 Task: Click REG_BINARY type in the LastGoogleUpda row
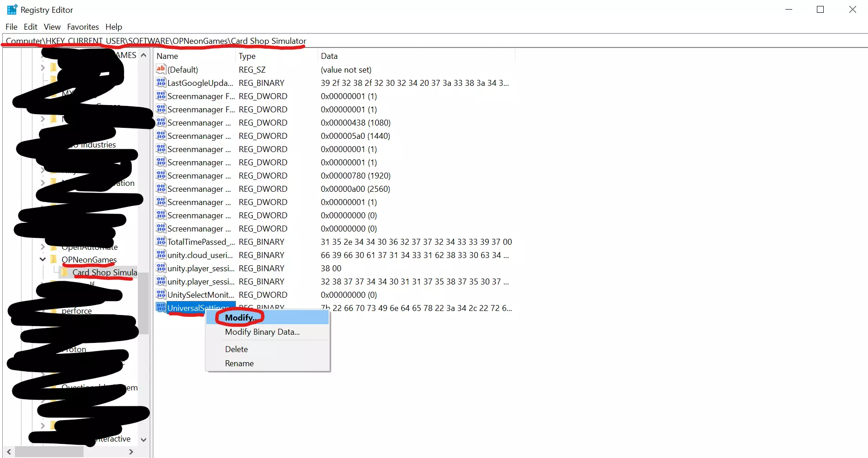click(261, 83)
